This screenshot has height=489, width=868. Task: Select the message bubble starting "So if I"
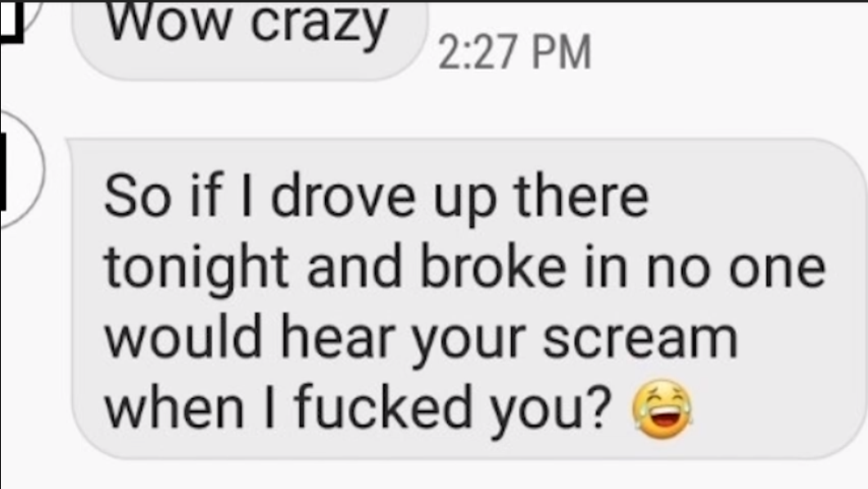[468, 298]
